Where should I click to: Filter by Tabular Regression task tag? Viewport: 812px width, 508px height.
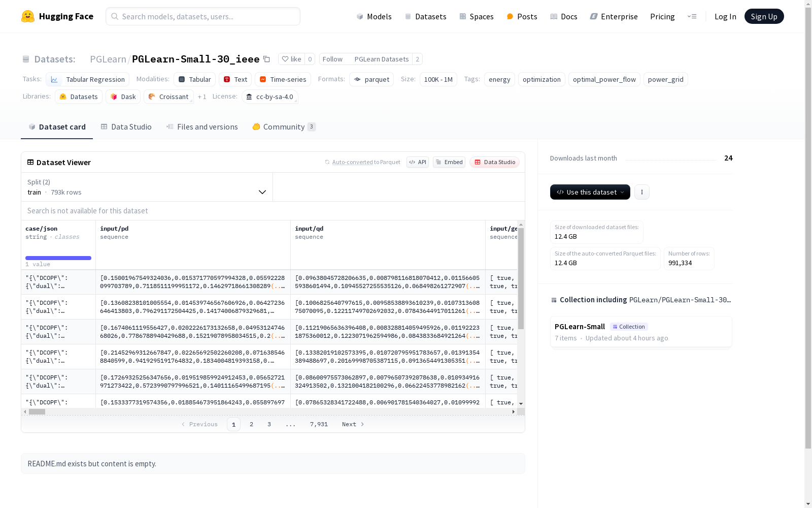pos(87,79)
